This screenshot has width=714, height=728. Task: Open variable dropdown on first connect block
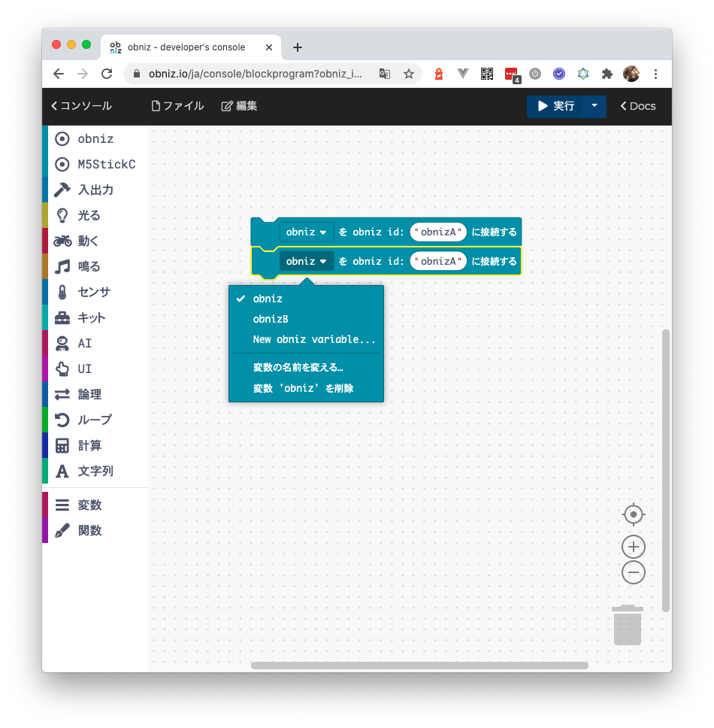pos(306,232)
